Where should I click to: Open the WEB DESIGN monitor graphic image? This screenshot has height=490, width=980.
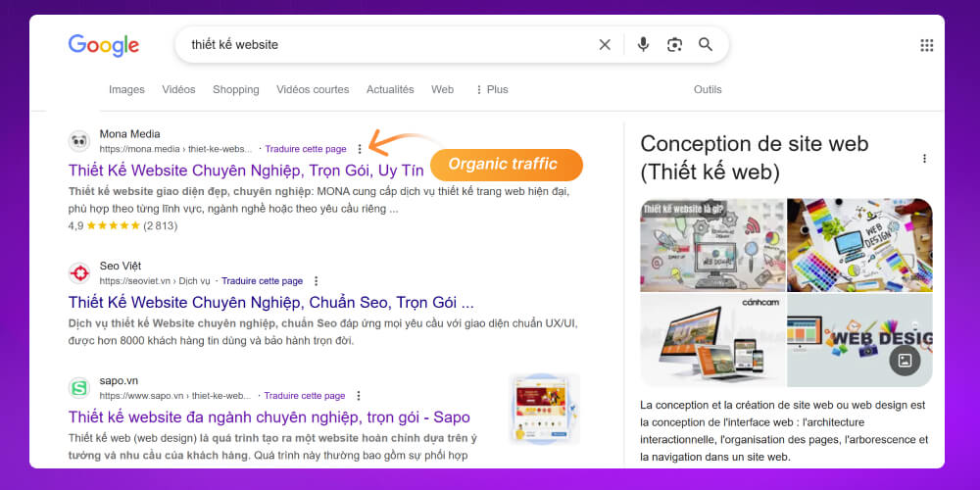(860, 340)
